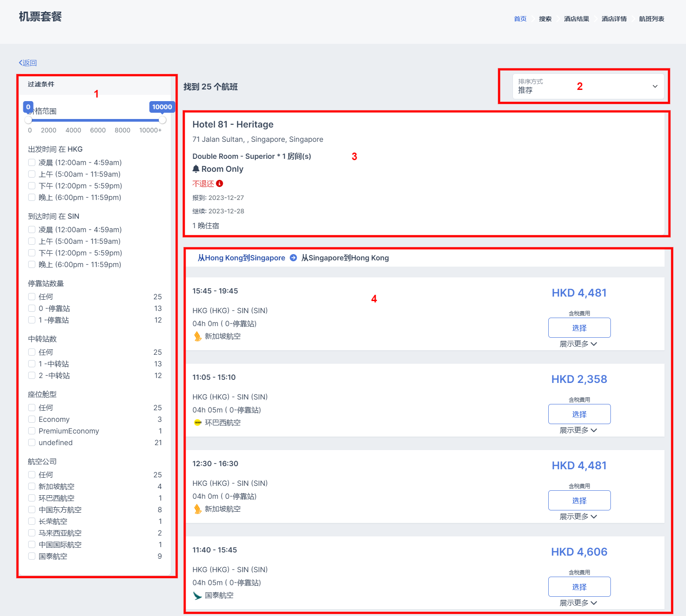Expand 展示更多 for the HKD 4,606 flight

click(x=578, y=603)
